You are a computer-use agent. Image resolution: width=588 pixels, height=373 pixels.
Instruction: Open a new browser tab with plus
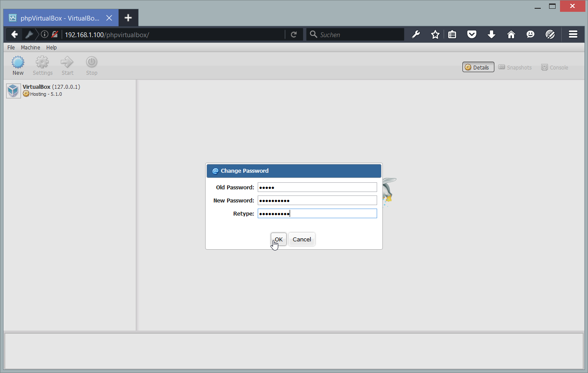tap(128, 18)
